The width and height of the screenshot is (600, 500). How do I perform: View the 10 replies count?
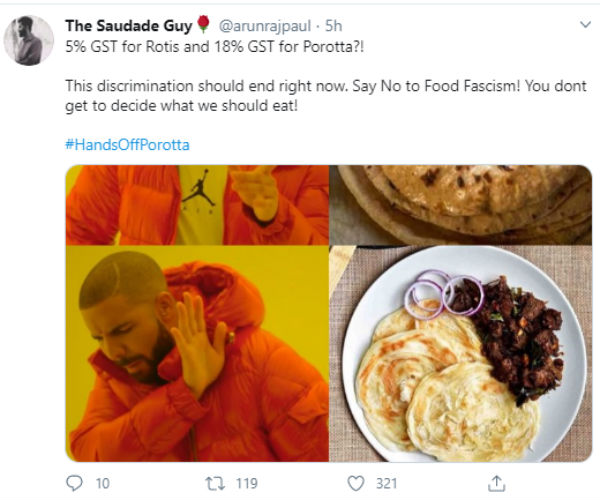point(104,484)
